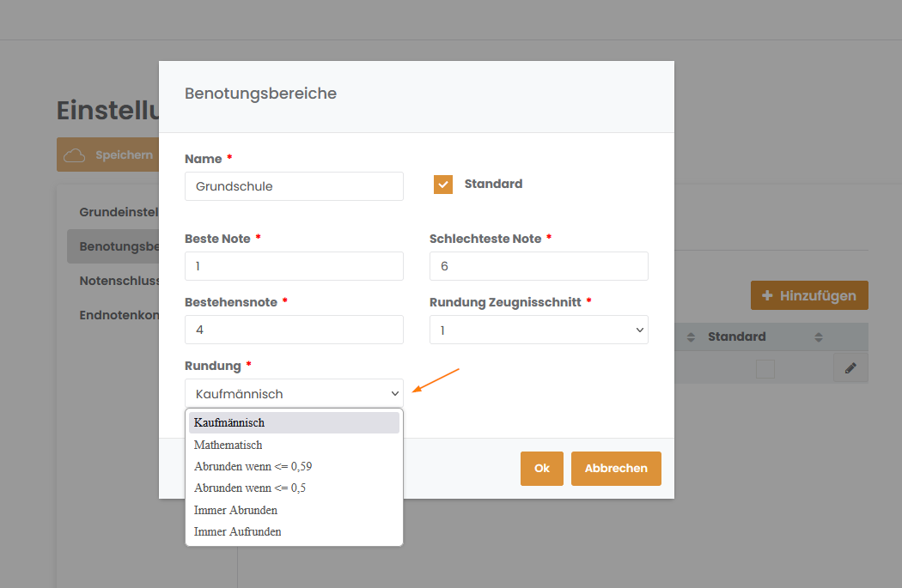Viewport: 902px width, 588px height.
Task: Toggle the Standard checkbox in background table row
Action: (x=765, y=368)
